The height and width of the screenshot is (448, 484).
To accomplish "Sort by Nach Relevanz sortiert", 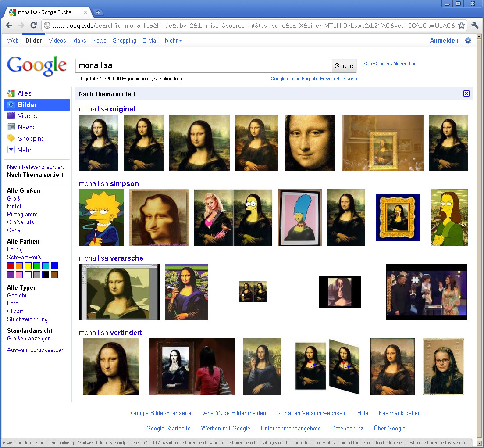I will click(x=35, y=167).
